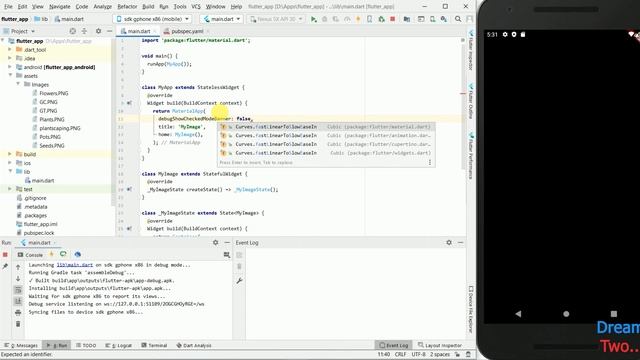640x360 pixels.
Task: Tap the emulator home circle button
Action: tap(566, 314)
